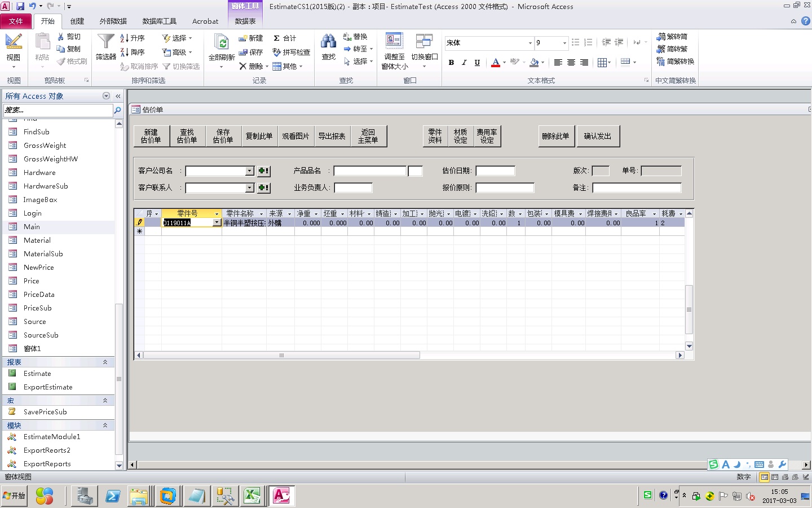This screenshot has height=508, width=812.
Task: Open the font color picker arrow
Action: pyautogui.click(x=504, y=63)
